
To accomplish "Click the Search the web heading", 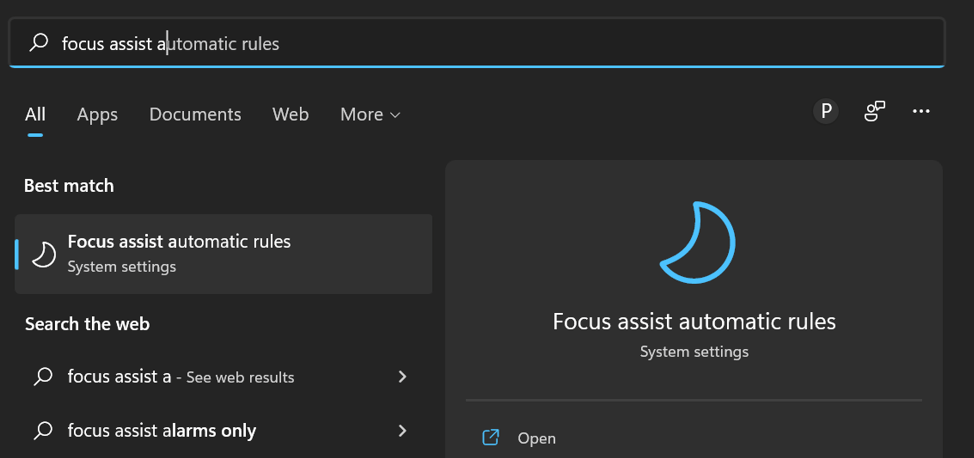I will 87,324.
